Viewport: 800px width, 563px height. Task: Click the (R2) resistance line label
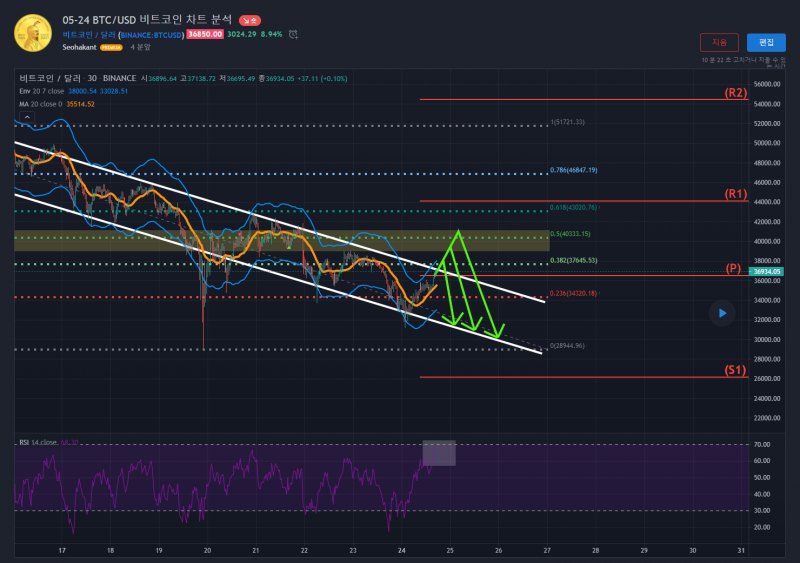(x=736, y=93)
